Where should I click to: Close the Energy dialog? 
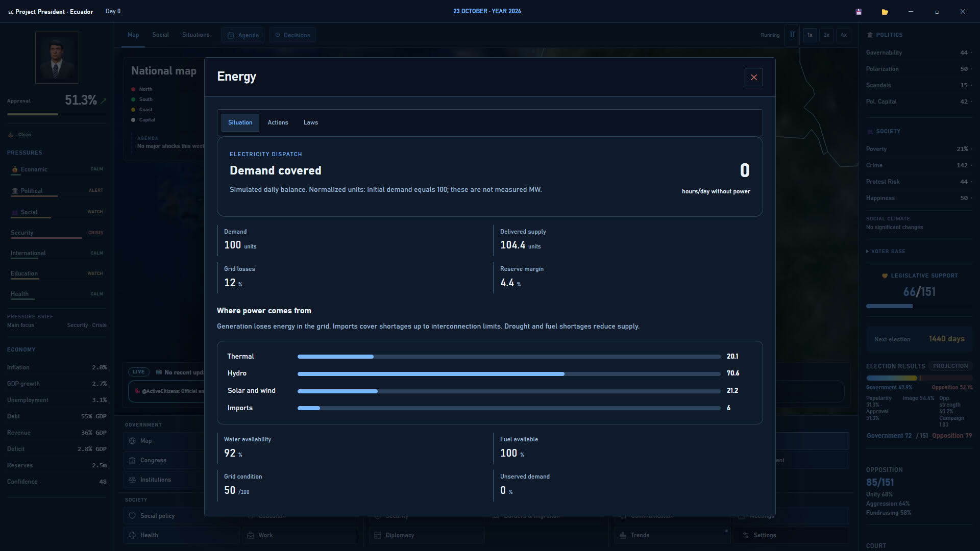click(x=753, y=77)
